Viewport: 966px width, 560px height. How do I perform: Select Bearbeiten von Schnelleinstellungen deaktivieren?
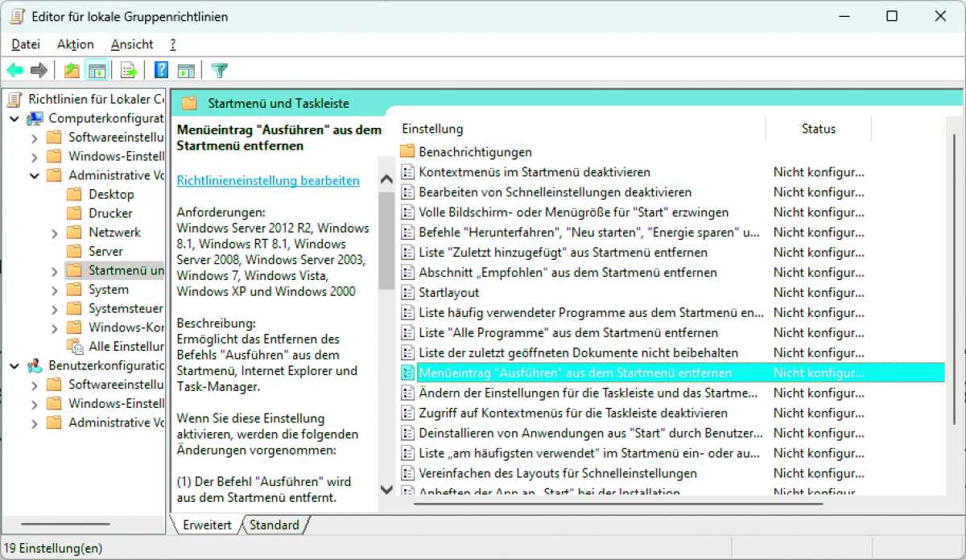(x=555, y=191)
